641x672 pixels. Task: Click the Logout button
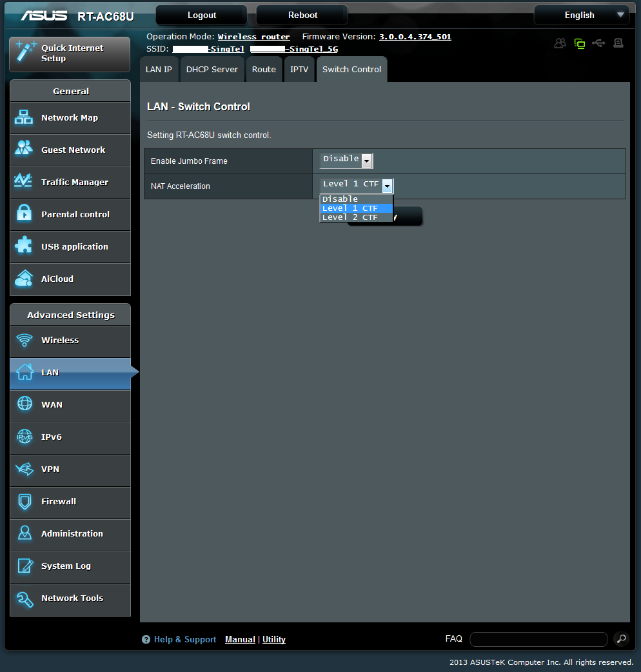click(x=202, y=15)
